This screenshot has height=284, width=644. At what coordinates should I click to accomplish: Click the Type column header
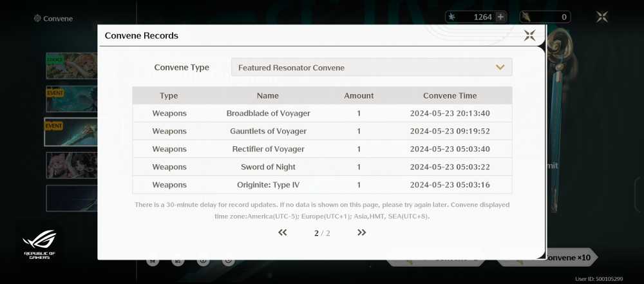pos(169,96)
